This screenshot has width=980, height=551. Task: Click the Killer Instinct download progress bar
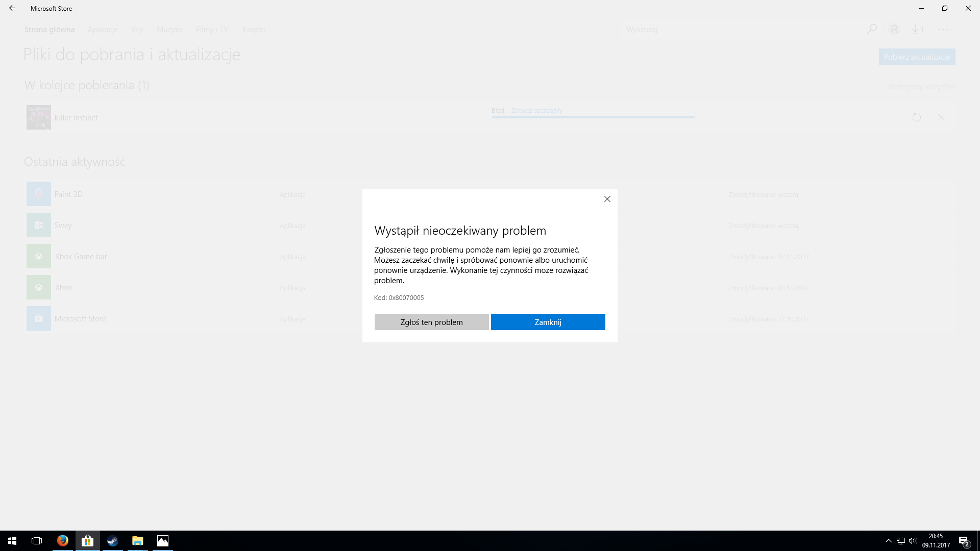593,117
